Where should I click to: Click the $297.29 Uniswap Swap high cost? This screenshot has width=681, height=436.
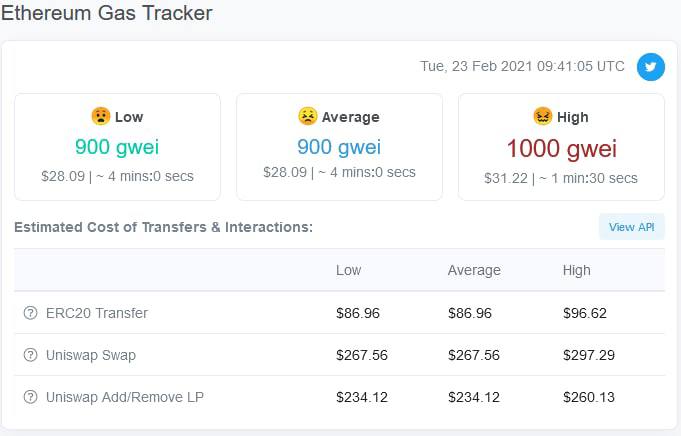click(x=589, y=355)
